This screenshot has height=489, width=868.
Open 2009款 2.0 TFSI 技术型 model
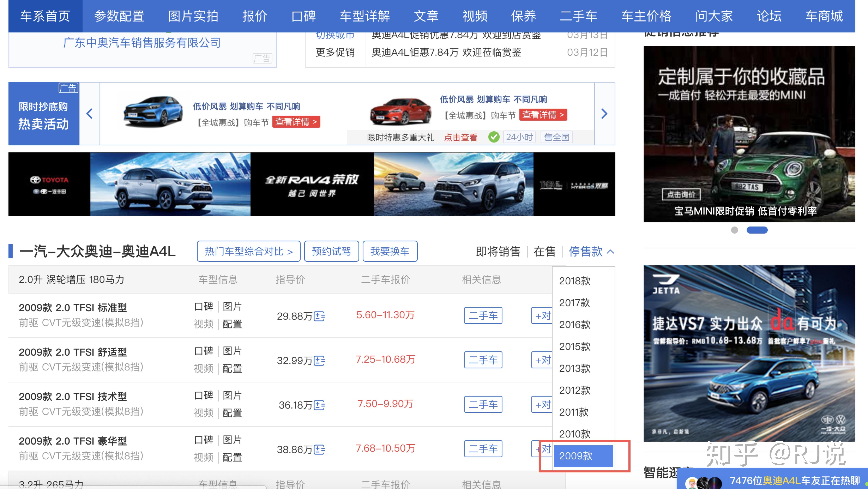pos(73,397)
